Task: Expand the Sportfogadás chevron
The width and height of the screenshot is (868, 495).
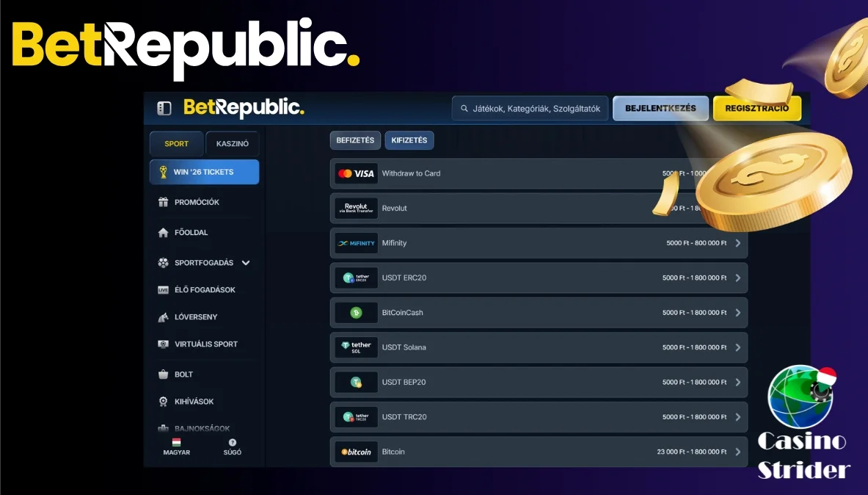Action: [246, 263]
